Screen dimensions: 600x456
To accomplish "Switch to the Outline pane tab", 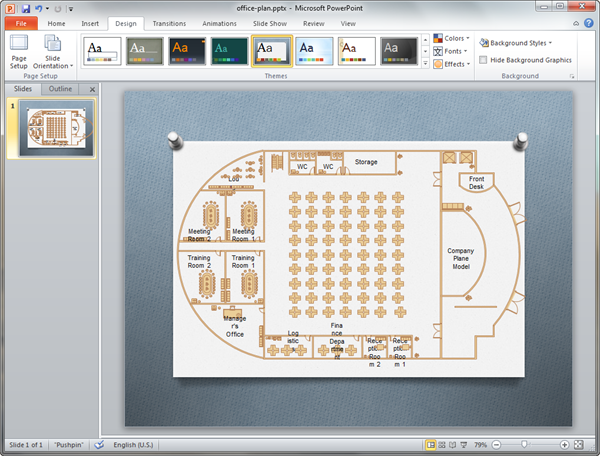I will point(61,89).
